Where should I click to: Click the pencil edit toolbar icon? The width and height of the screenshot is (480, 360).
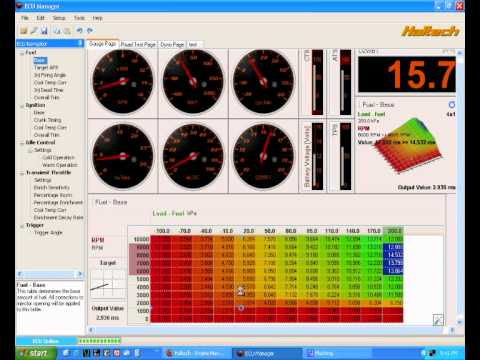point(34,31)
